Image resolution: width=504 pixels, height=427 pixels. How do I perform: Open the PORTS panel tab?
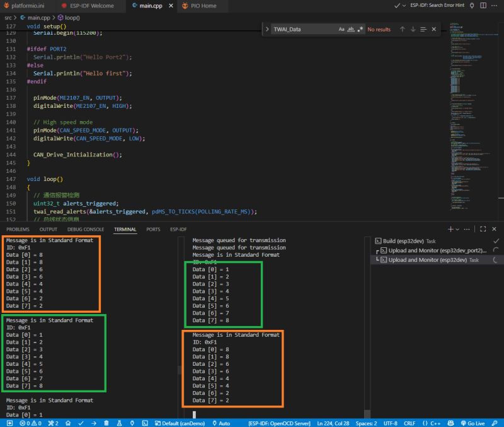153,230
